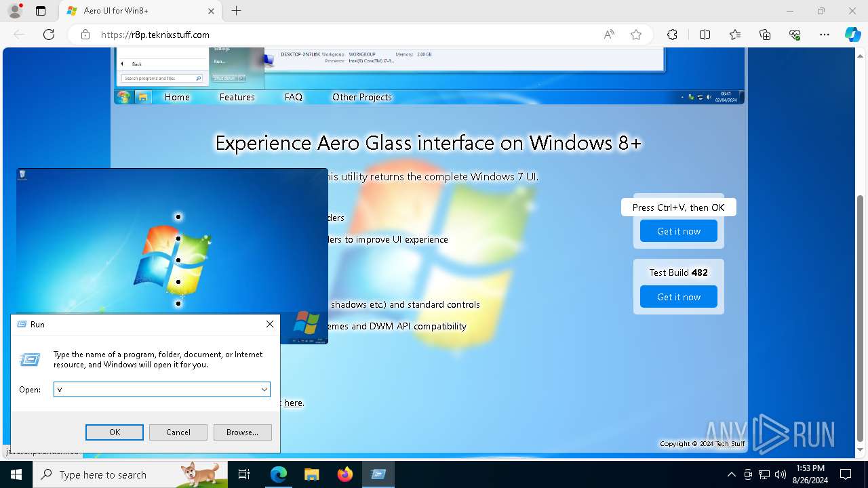Open the Other Projects menu item
Image resolution: width=868 pixels, height=488 pixels.
362,97
